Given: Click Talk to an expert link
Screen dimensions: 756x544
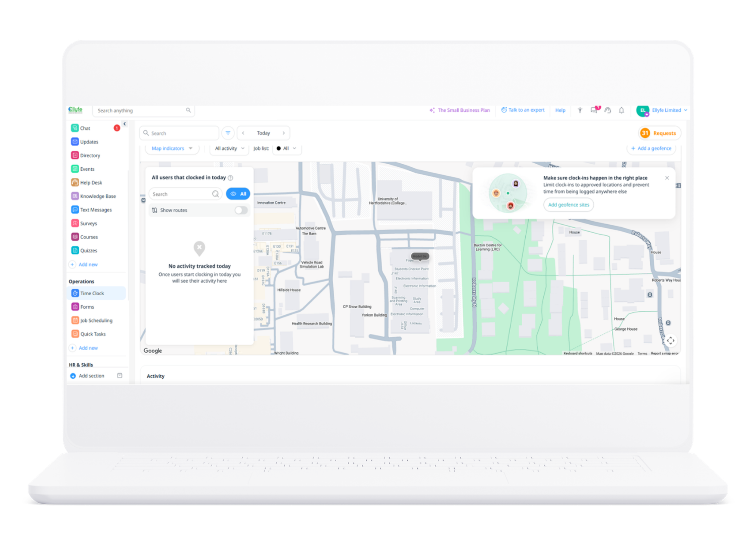Looking at the screenshot, I should tap(523, 110).
